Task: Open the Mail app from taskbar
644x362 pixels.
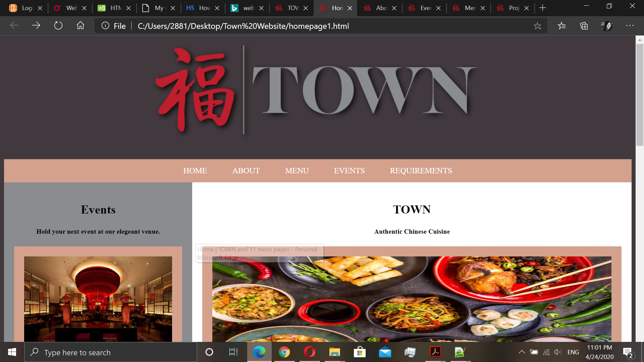Action: [x=385, y=352]
